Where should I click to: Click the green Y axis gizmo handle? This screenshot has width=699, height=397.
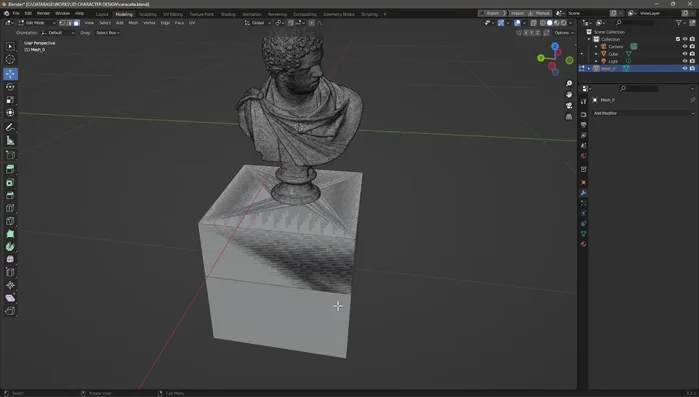541,58
